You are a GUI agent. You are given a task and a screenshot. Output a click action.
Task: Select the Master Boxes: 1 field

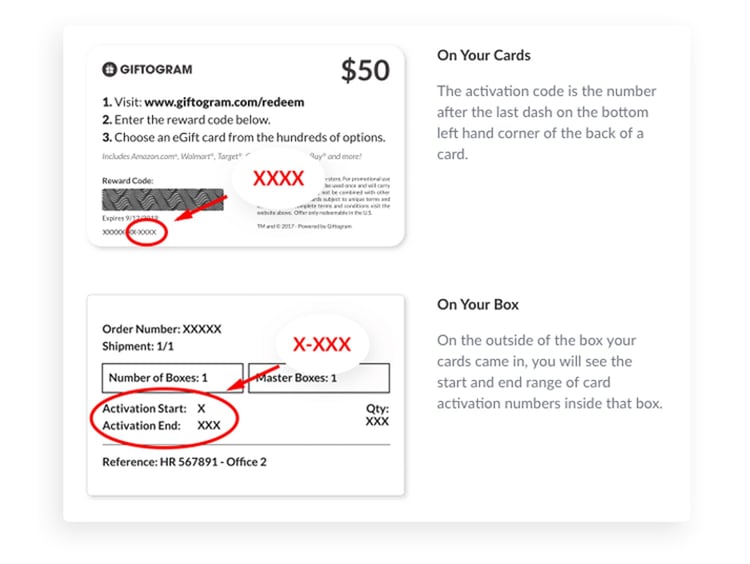tap(319, 378)
